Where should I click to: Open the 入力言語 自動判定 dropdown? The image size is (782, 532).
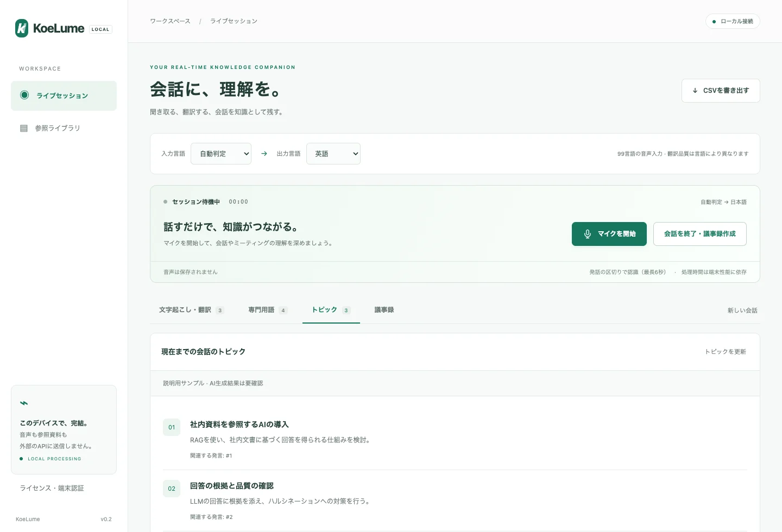coord(221,154)
